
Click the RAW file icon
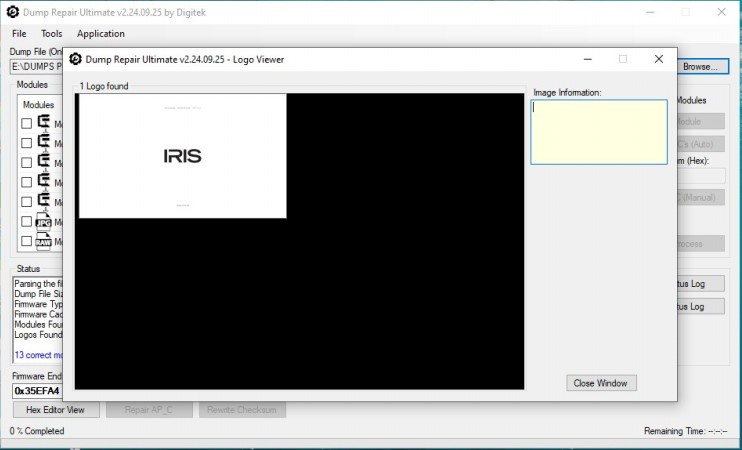(44, 241)
